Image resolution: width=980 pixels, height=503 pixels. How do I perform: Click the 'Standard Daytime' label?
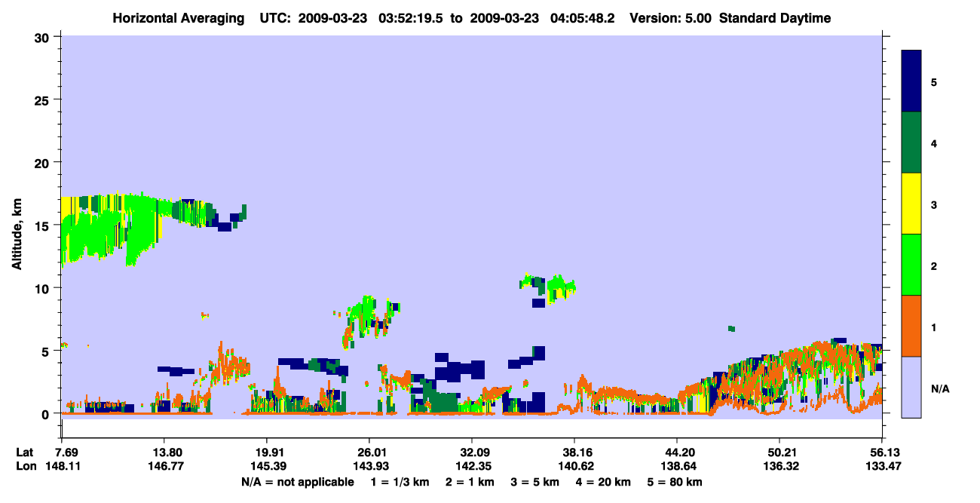[x=774, y=18]
